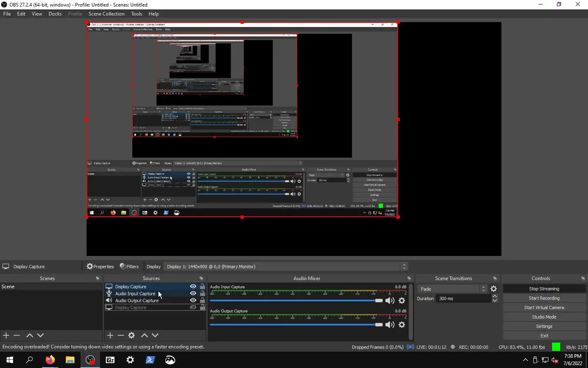The width and height of the screenshot is (588, 368).
Task: Show hidden system tray icons chevron
Action: 525,360
